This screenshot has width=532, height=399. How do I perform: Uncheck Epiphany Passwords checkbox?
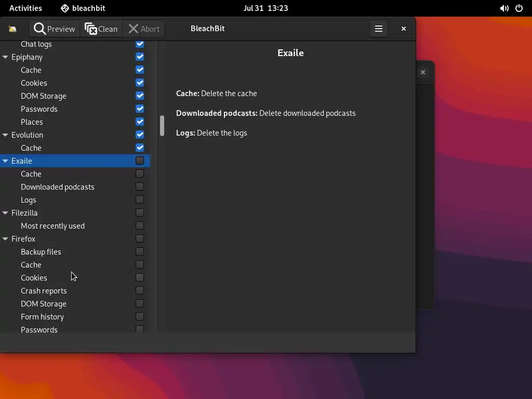tap(140, 109)
